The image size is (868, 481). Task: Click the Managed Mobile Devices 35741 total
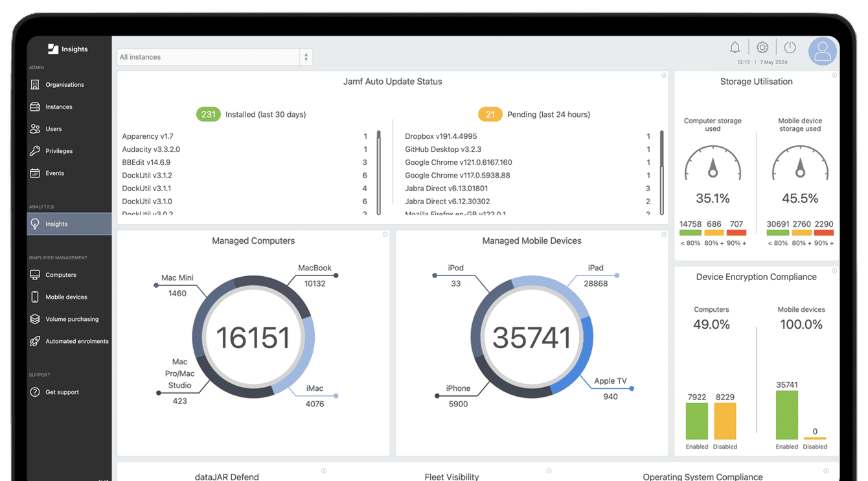531,338
